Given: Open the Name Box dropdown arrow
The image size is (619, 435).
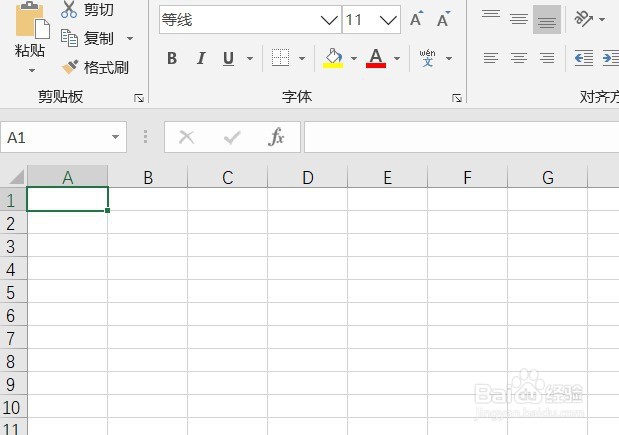Looking at the screenshot, I should click(x=116, y=137).
